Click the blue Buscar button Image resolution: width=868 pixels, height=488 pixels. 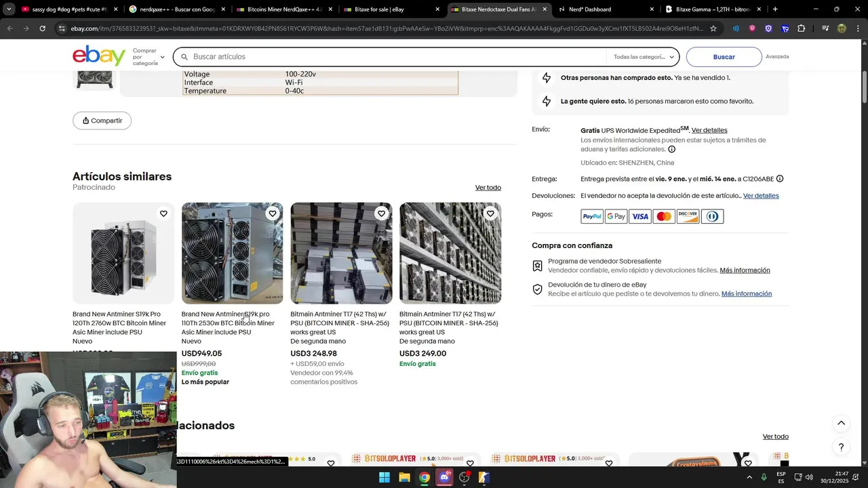(724, 57)
